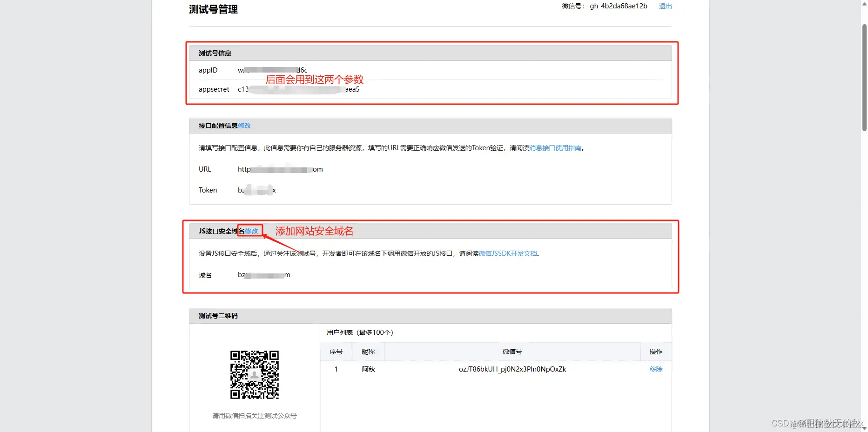Click the URL label
This screenshot has width=868, height=432.
(205, 169)
